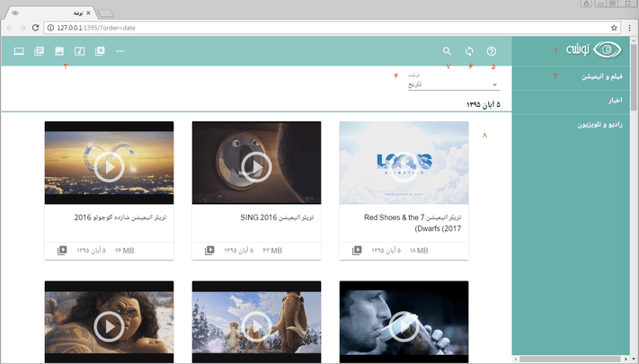This screenshot has height=364, width=639.
Task: Play the man drinking video thumbnail
Action: tap(404, 326)
